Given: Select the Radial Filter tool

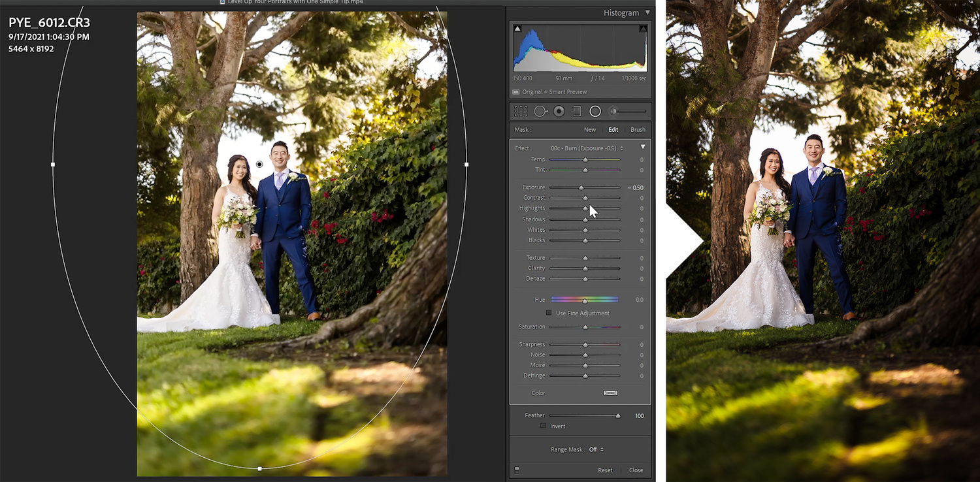Looking at the screenshot, I should coord(595,111).
